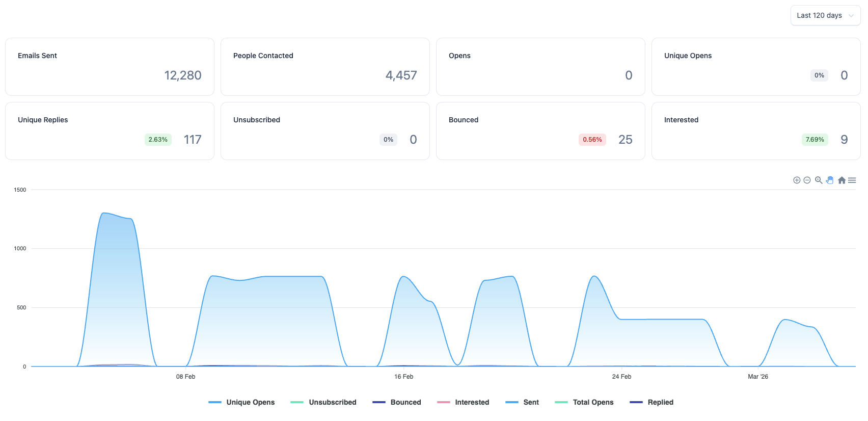Click the 16 Feb axis label
The height and width of the screenshot is (421, 868).
click(x=404, y=377)
